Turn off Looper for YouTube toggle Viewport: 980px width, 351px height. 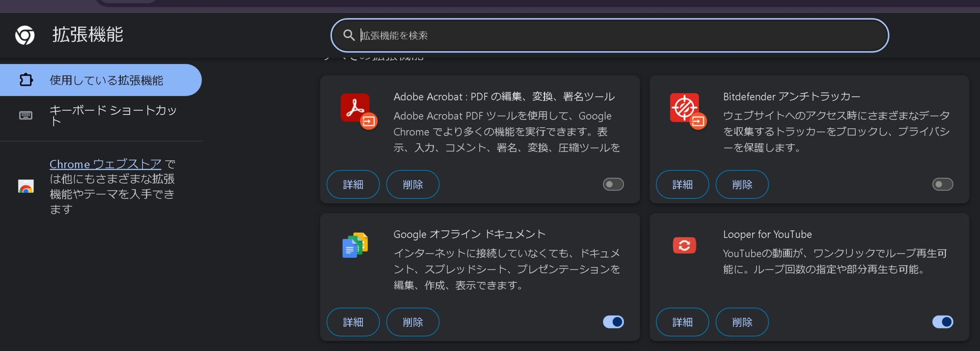coord(942,322)
